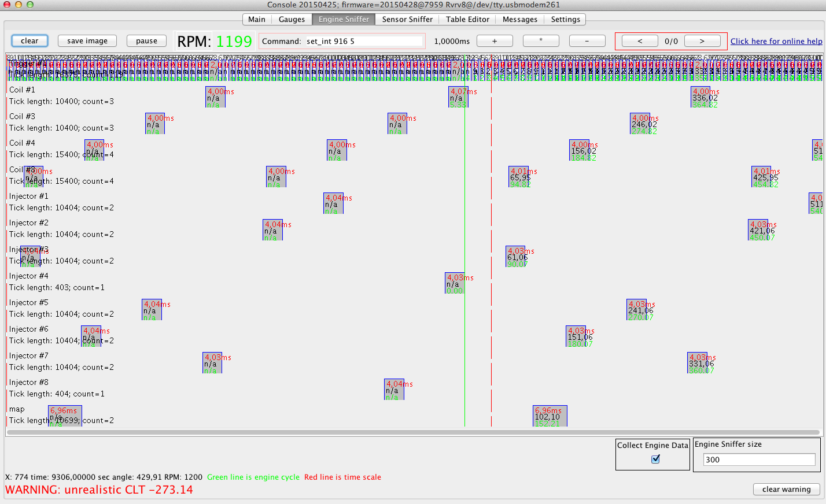Open the online help link

[x=776, y=41]
